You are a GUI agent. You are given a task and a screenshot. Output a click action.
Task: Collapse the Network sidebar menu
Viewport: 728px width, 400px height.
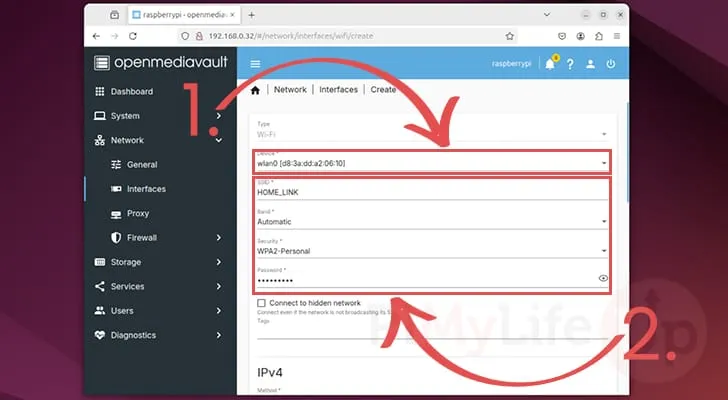click(x=158, y=140)
